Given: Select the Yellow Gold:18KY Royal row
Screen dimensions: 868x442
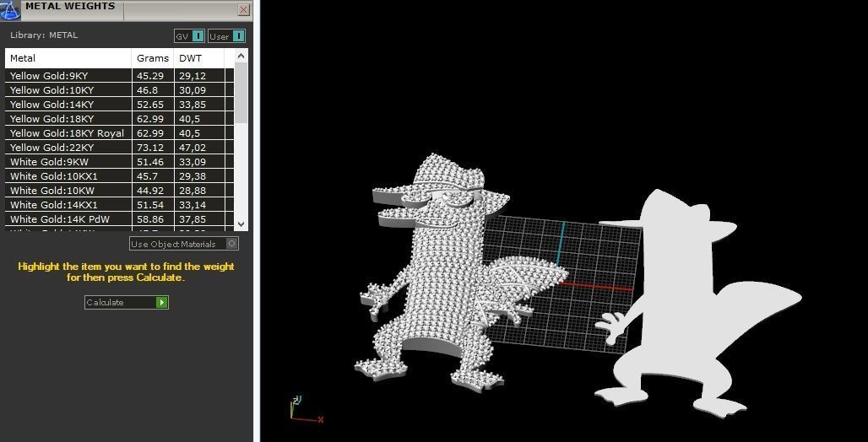Looking at the screenshot, I should pyautogui.click(x=120, y=133).
